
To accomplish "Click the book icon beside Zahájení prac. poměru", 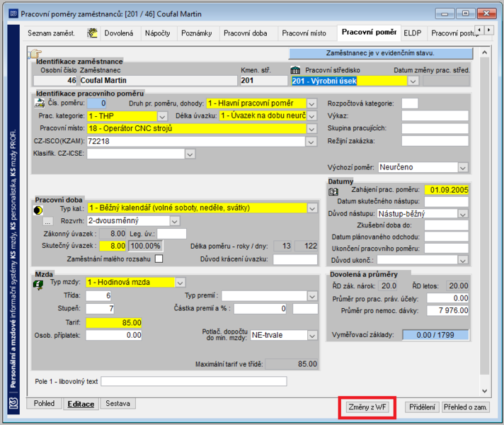I will pyautogui.click(x=333, y=192).
